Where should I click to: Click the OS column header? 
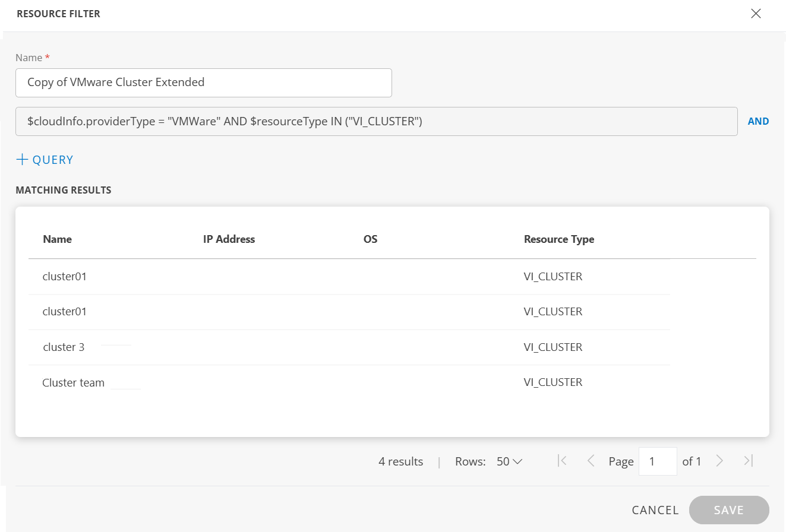(370, 239)
